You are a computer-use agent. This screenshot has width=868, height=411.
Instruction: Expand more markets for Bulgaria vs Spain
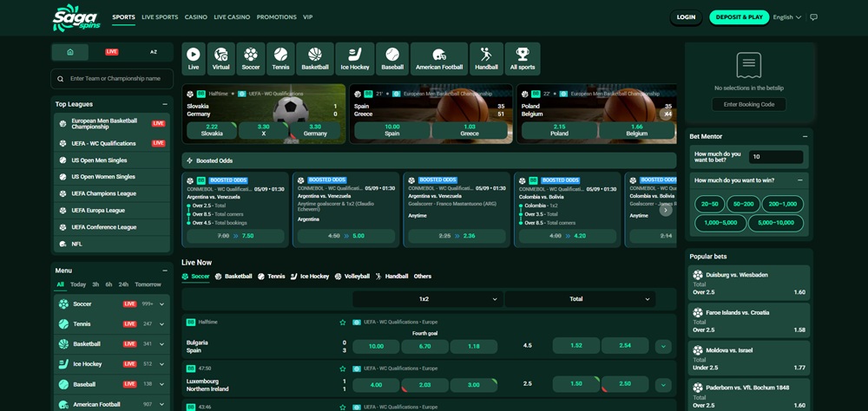click(663, 347)
